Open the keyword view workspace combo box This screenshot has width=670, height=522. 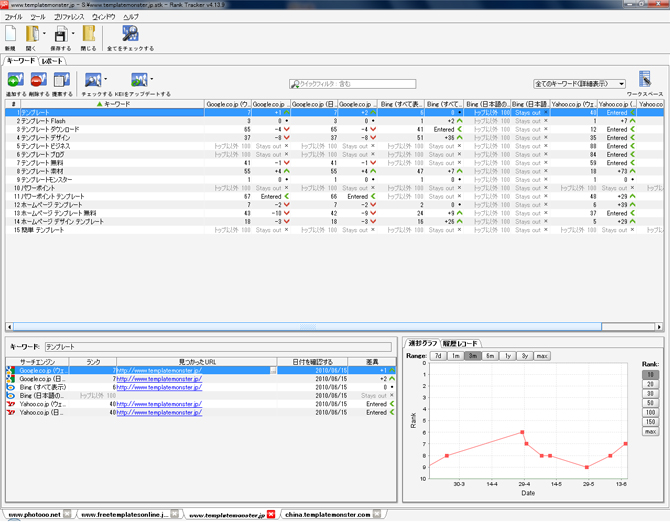pos(579,84)
